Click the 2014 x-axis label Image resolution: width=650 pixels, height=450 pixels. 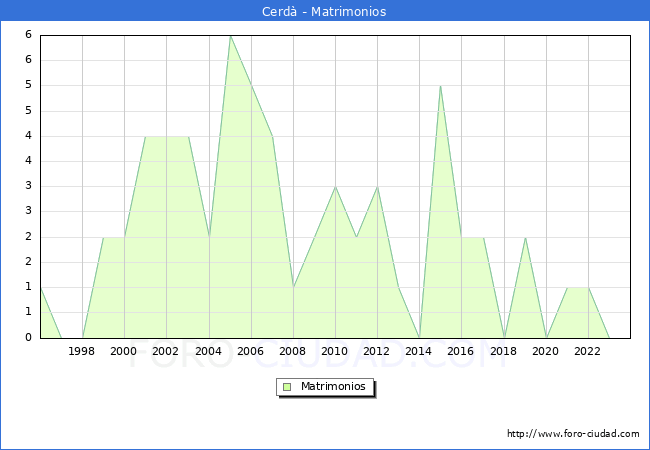point(419,351)
